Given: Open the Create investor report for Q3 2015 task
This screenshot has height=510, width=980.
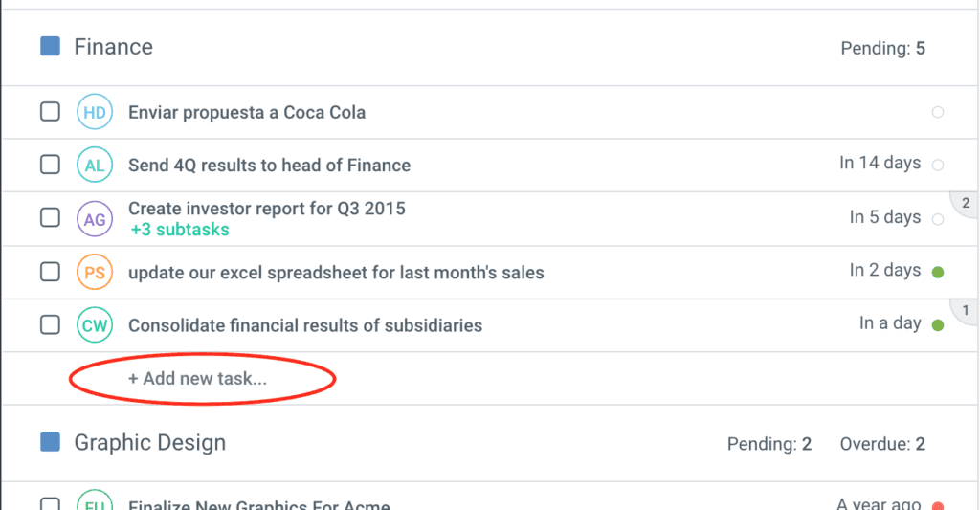Looking at the screenshot, I should pyautogui.click(x=266, y=209).
